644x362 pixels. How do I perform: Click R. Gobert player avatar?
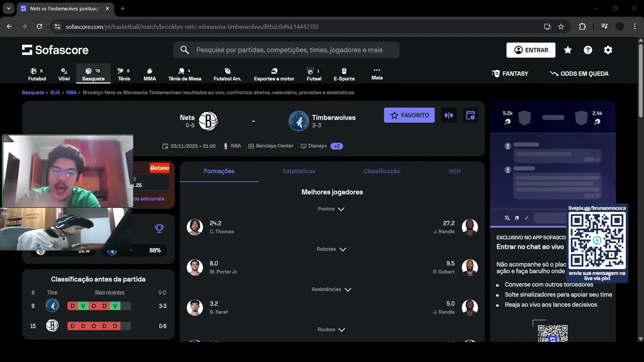[469, 267]
